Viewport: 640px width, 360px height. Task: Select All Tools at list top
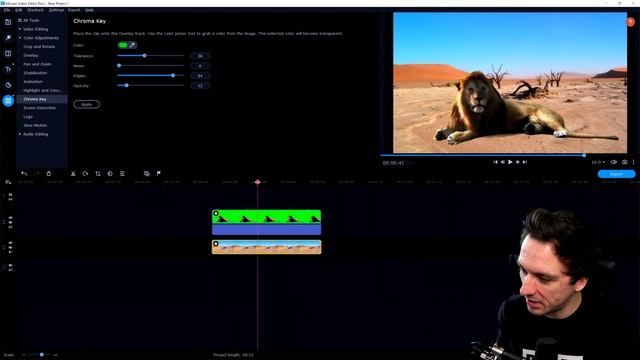[x=29, y=20]
